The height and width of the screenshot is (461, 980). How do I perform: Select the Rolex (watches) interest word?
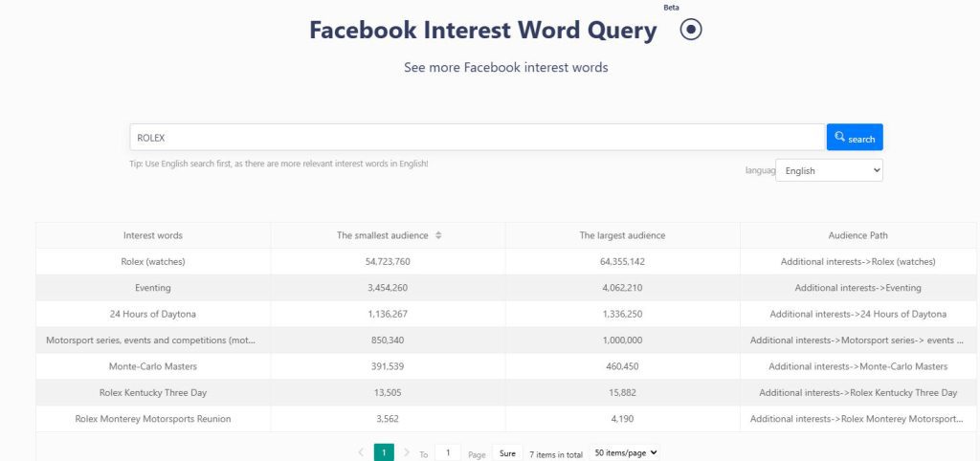pyautogui.click(x=153, y=261)
